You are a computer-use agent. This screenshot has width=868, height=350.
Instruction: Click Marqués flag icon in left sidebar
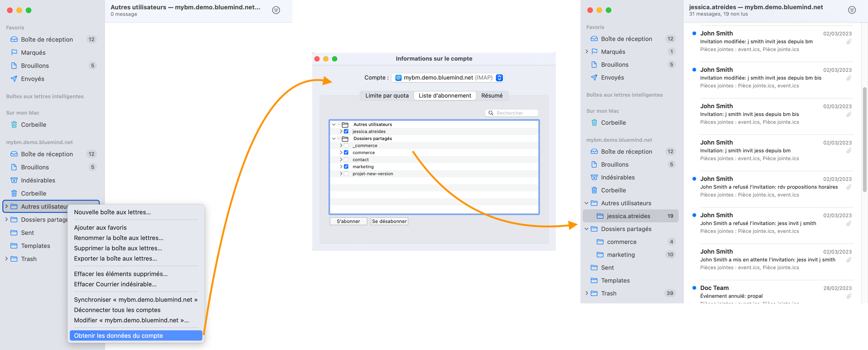[14, 52]
